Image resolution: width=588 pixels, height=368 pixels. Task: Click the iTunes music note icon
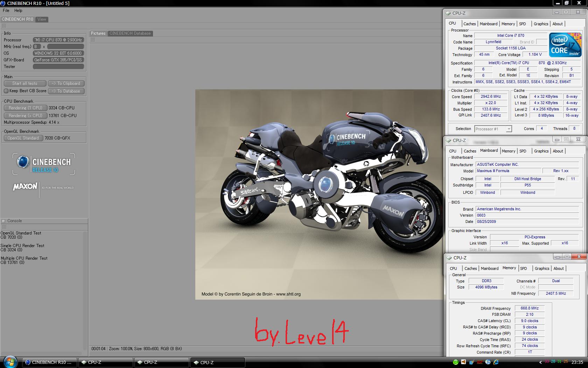[x=488, y=362]
